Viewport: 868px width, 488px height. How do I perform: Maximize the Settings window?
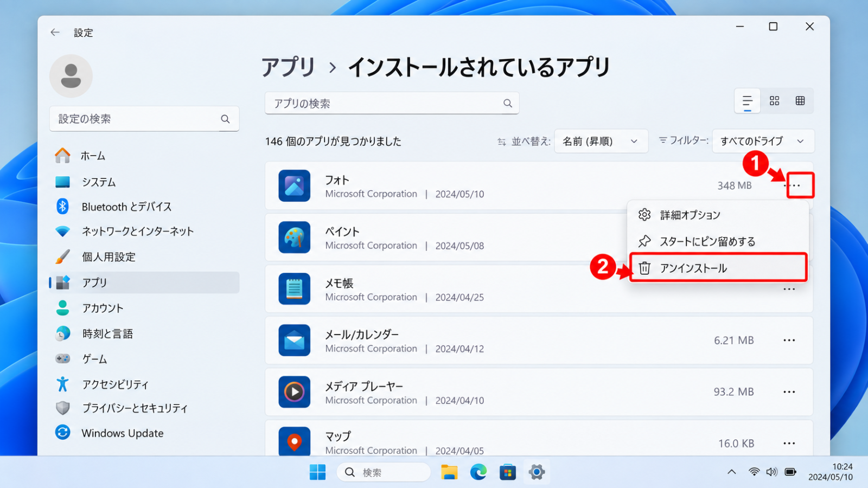point(773,26)
